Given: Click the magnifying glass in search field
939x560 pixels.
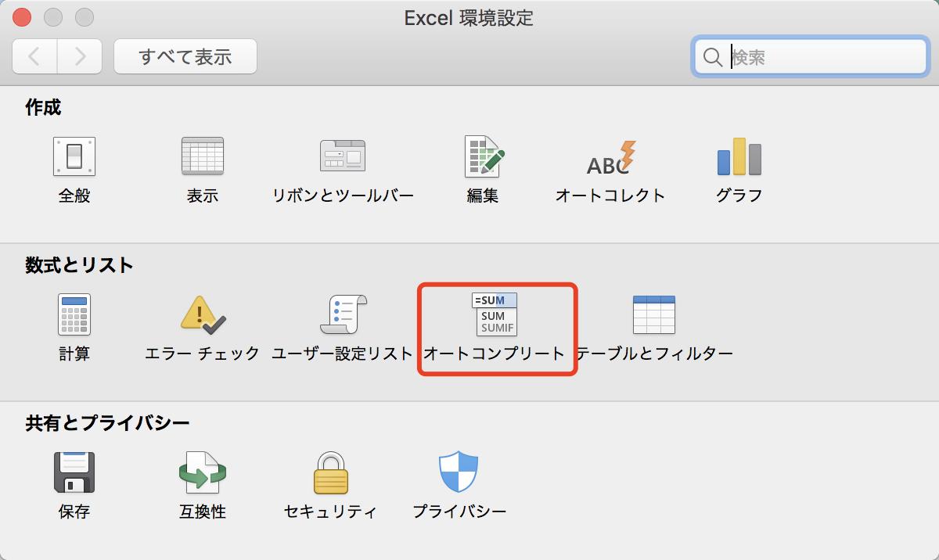Looking at the screenshot, I should (712, 57).
